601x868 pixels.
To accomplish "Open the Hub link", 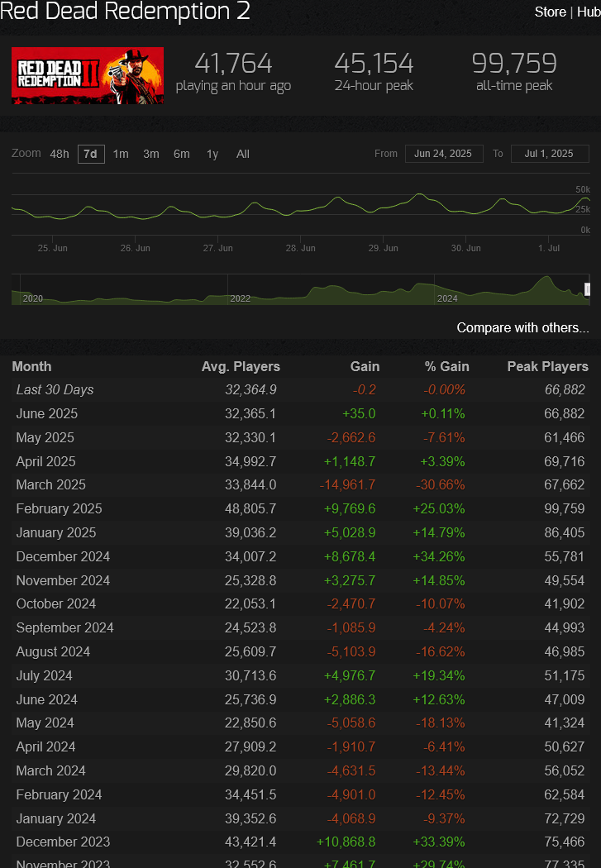I will click(x=589, y=12).
